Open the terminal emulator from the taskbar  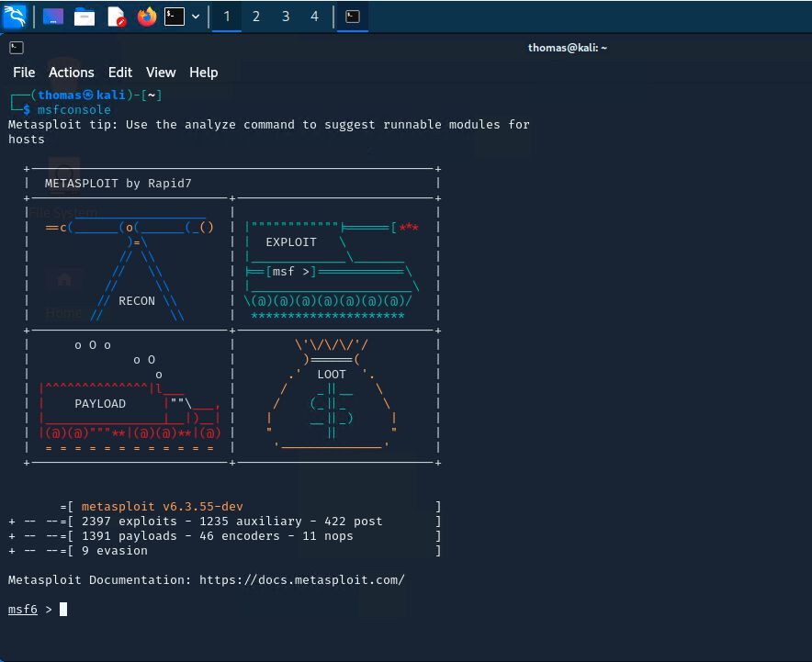(175, 16)
